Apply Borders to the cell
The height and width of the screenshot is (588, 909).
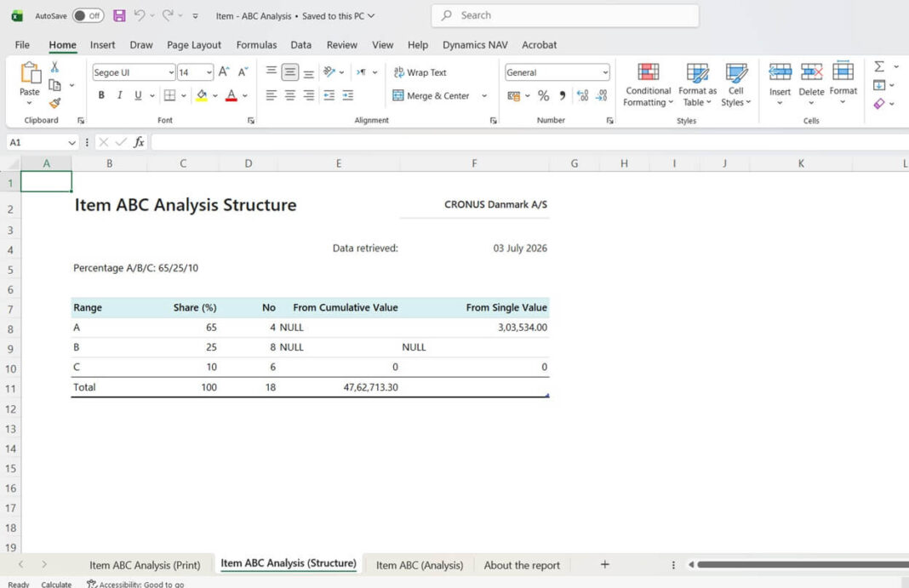[169, 95]
